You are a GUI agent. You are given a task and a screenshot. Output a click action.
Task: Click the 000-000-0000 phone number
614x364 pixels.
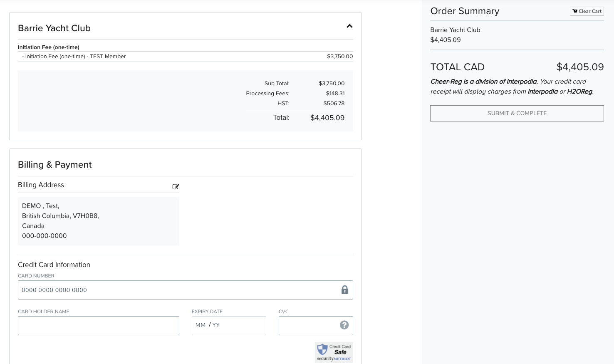click(x=45, y=236)
